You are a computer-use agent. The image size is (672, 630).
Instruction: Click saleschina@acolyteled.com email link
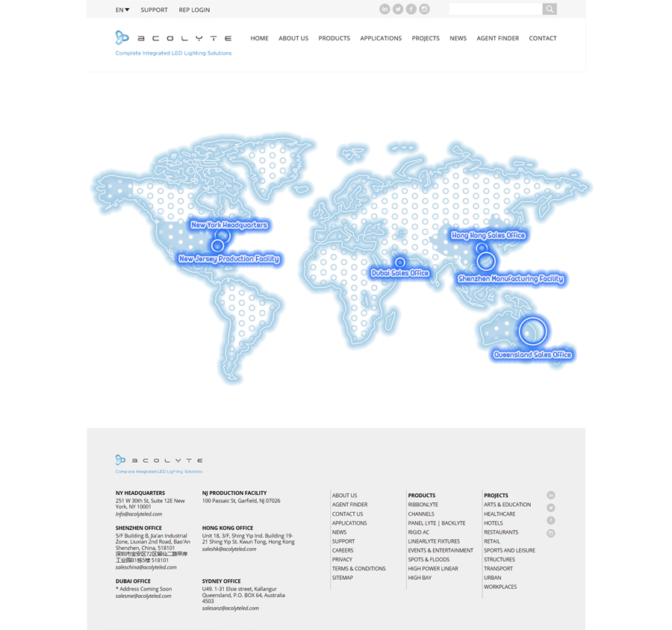click(146, 567)
